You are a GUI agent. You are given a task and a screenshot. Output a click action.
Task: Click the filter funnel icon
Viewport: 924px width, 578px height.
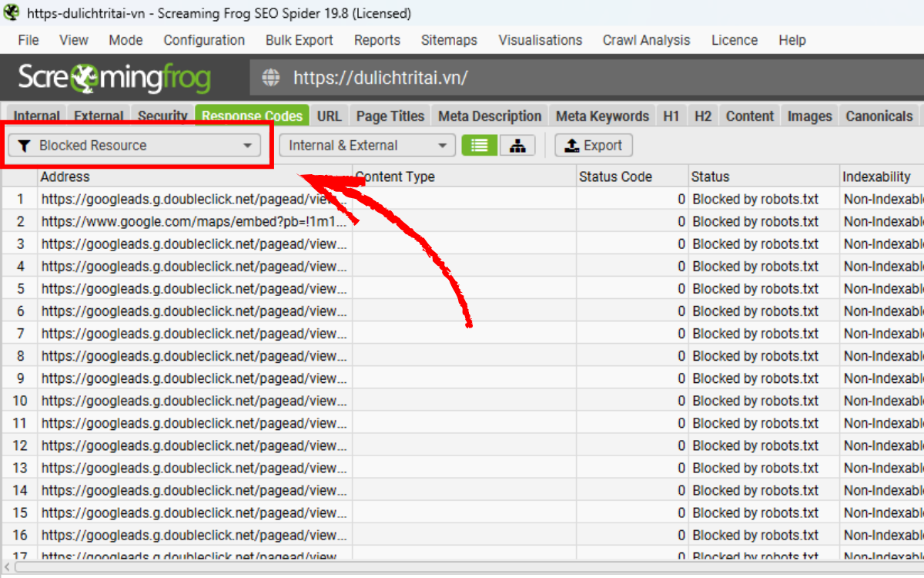(x=24, y=146)
